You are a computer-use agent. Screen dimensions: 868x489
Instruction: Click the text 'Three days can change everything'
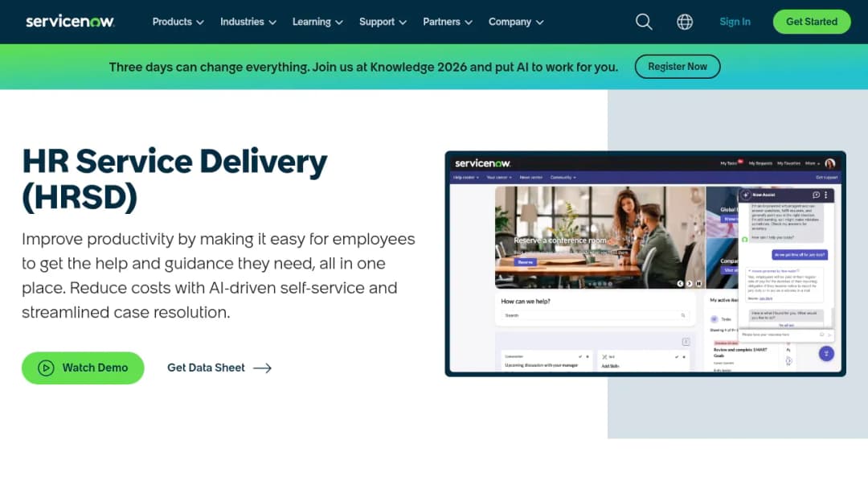[x=209, y=67]
